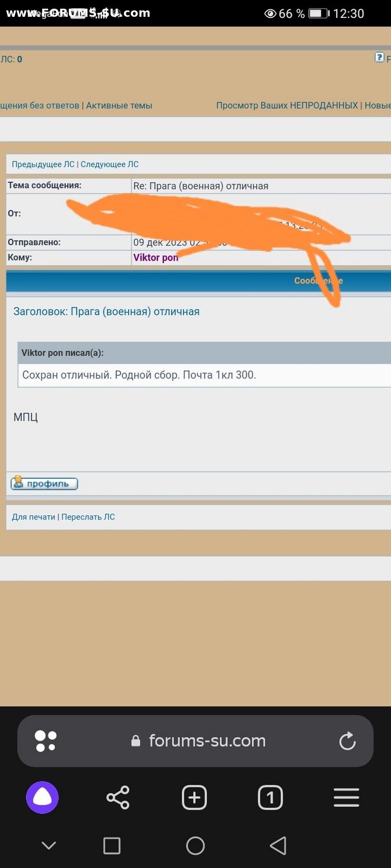Image resolution: width=391 pixels, height=868 pixels.
Task: Open Просмотр Ваших НЕПРОДАННЫХ link
Action: [287, 105]
